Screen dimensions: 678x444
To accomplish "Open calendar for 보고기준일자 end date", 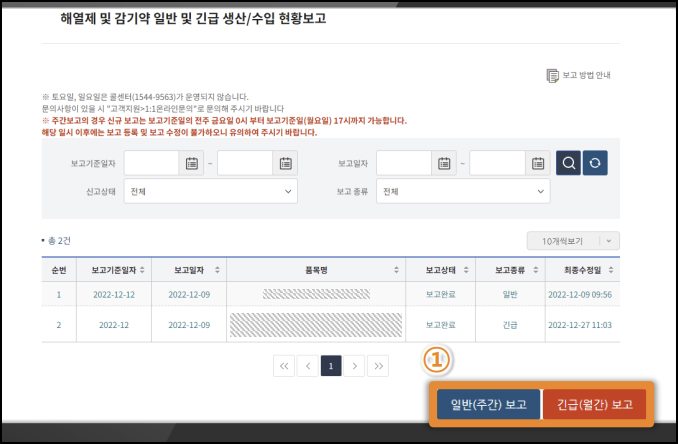I will pyautogui.click(x=285, y=163).
